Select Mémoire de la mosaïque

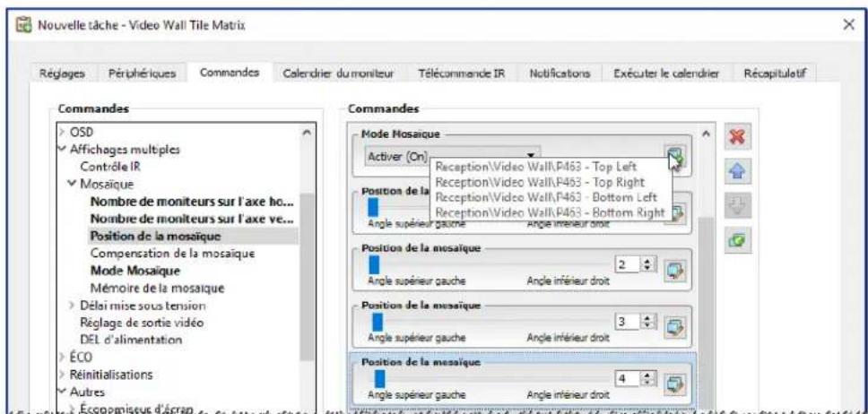coord(157,288)
